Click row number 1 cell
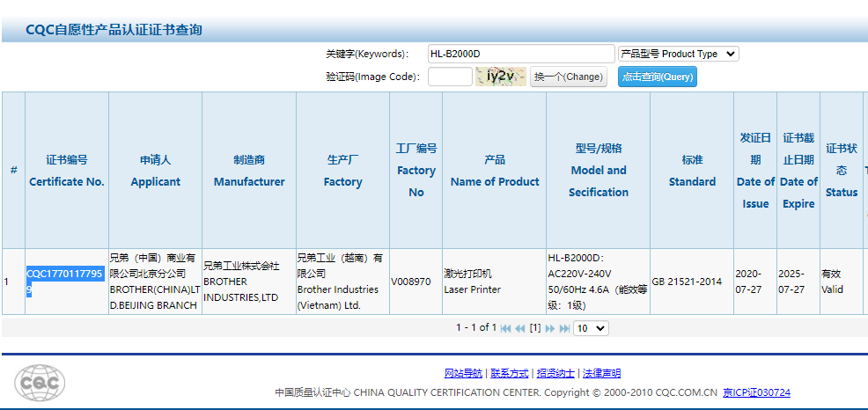The image size is (868, 410). click(13, 282)
